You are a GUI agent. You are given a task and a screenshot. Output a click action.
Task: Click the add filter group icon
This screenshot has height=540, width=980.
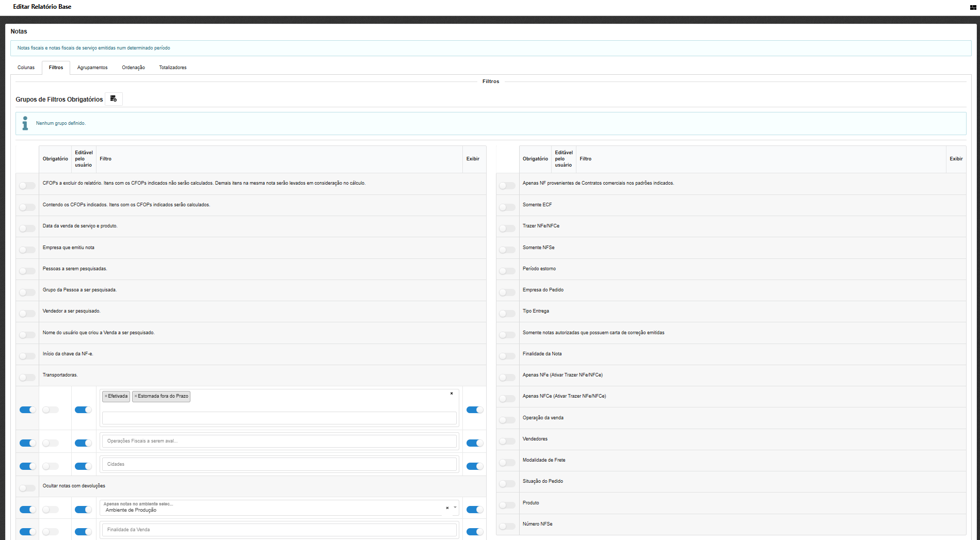[x=114, y=99]
